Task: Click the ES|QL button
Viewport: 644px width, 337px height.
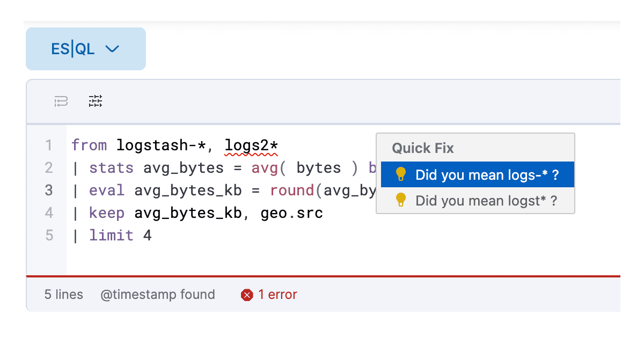Action: coord(72,48)
